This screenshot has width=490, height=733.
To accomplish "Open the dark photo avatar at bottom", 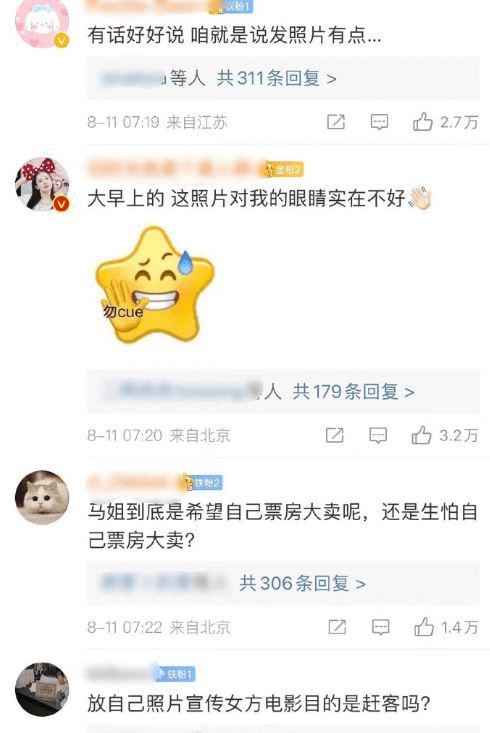I will [42, 689].
